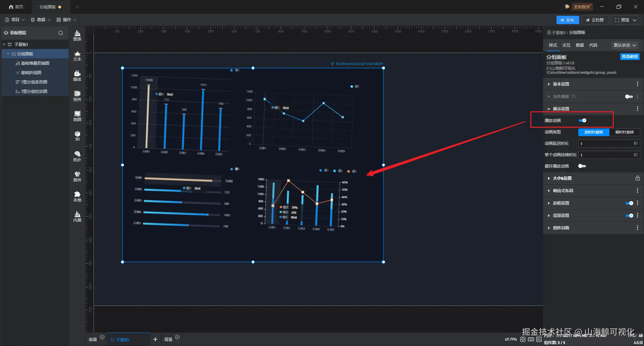Add a new foreground layer with plus icon near 前景

click(102, 337)
